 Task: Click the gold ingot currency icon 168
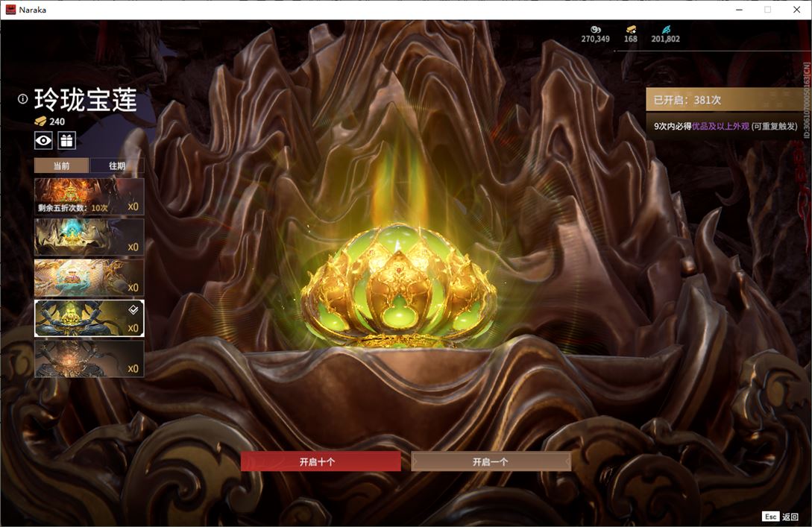[631, 30]
